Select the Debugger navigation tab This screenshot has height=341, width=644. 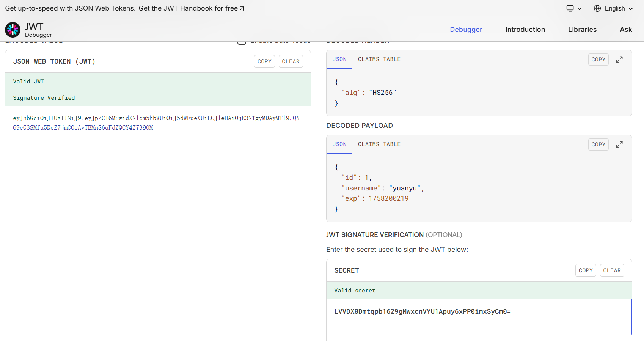click(466, 30)
